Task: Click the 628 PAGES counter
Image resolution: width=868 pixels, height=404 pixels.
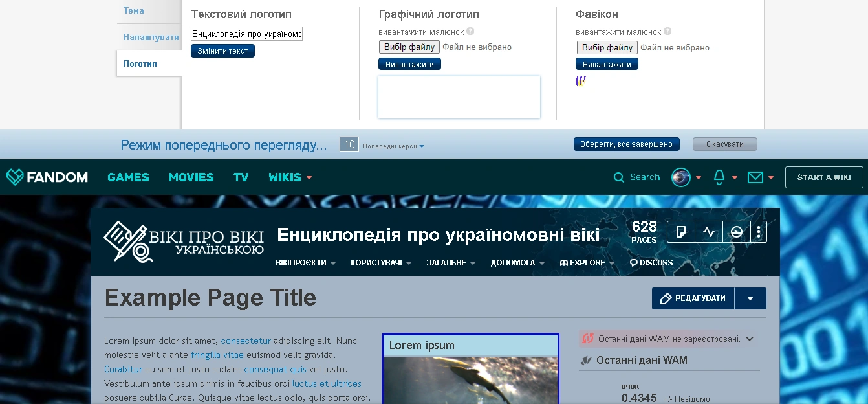Action: pos(644,232)
